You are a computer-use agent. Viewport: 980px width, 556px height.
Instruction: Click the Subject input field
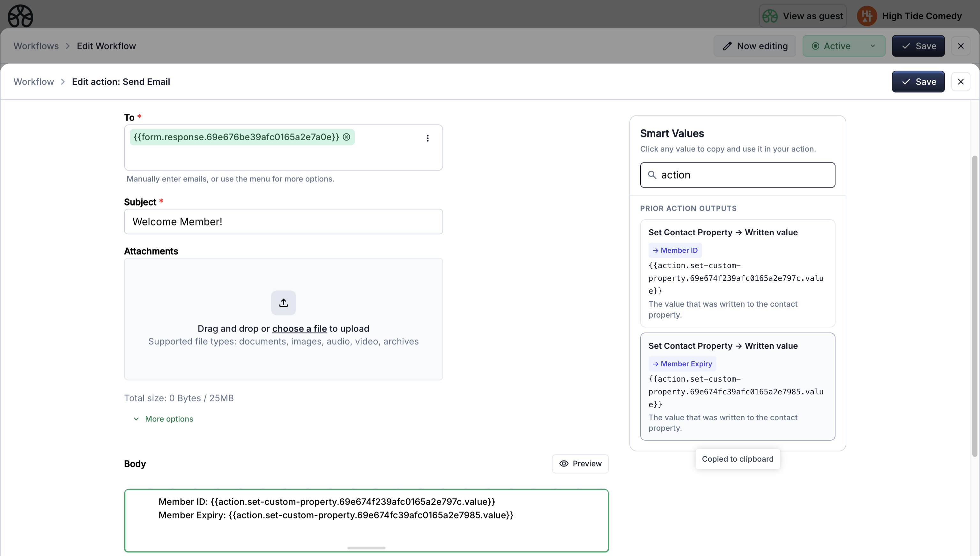click(x=283, y=222)
